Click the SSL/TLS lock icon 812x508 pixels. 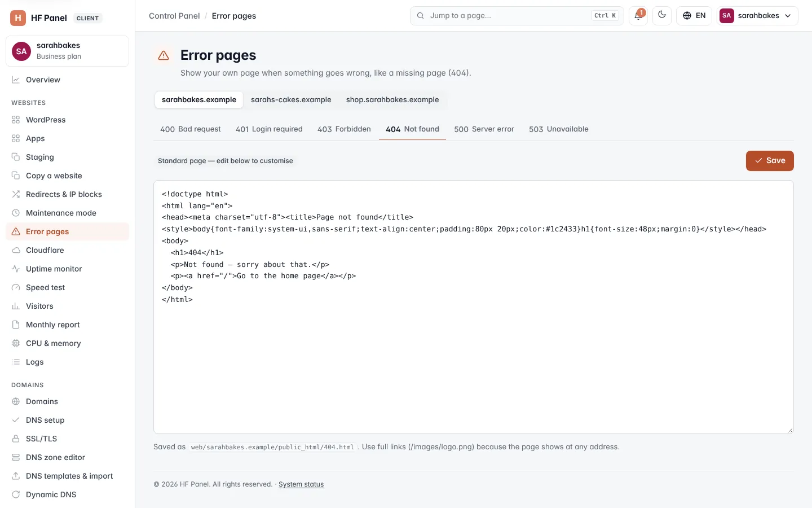[16, 439]
